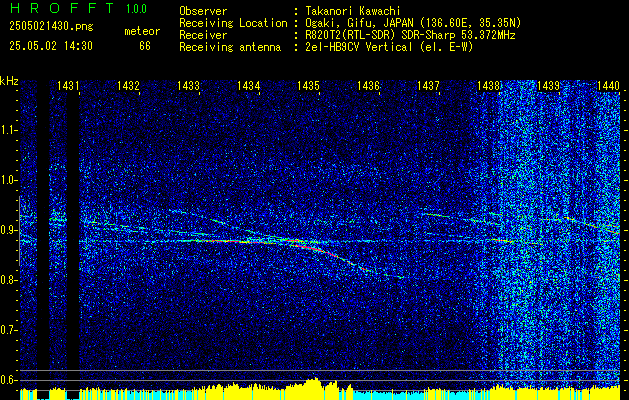
Task: Click antenna text 2el-HB9CV Vertical
Action: click(359, 47)
